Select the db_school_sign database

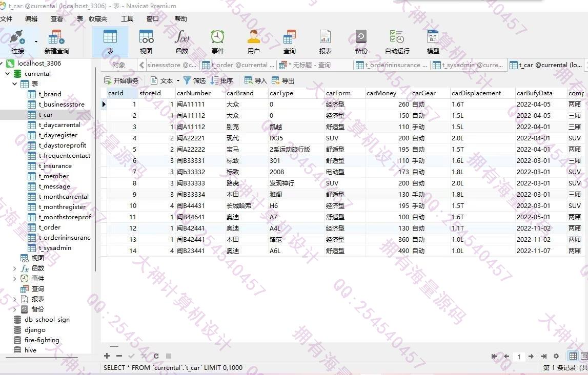click(x=47, y=319)
